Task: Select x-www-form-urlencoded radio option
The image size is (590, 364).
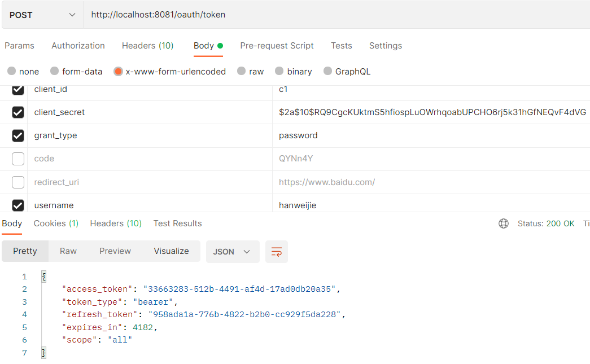Action: click(x=118, y=71)
